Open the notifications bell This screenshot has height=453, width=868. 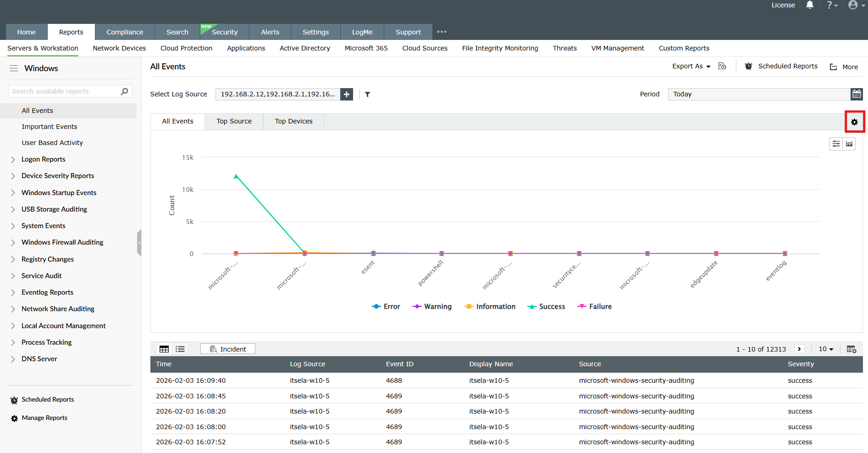[810, 5]
